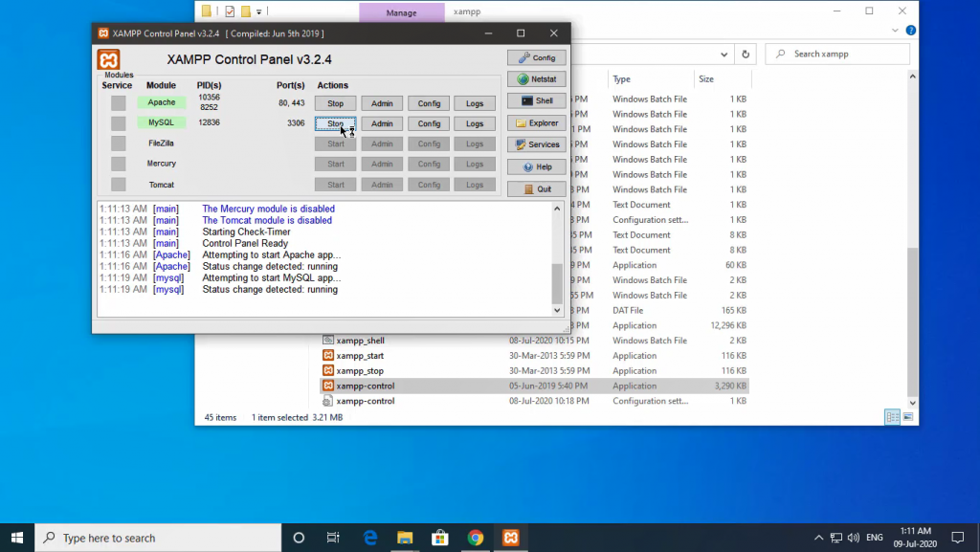
Task: Open Task View on taskbar
Action: [333, 538]
